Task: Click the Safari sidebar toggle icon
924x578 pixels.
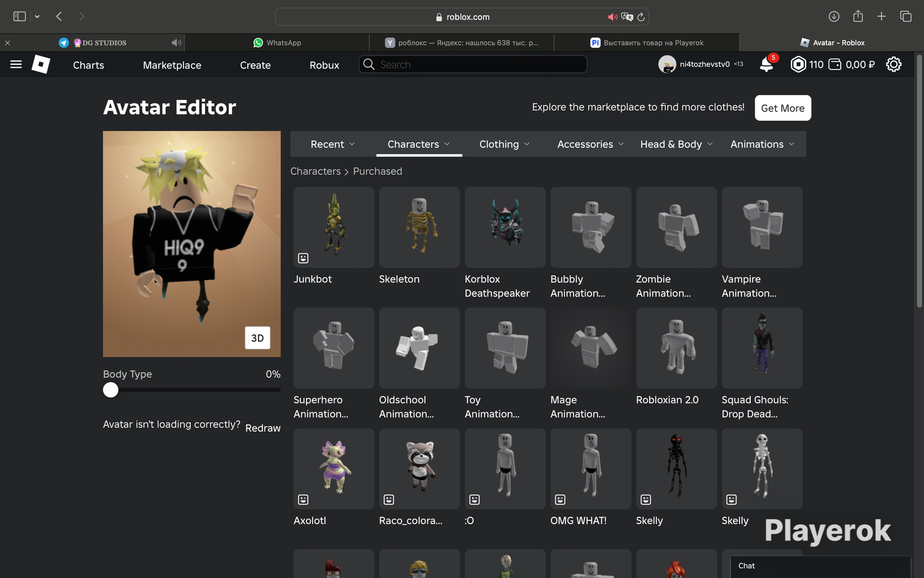Action: click(20, 16)
